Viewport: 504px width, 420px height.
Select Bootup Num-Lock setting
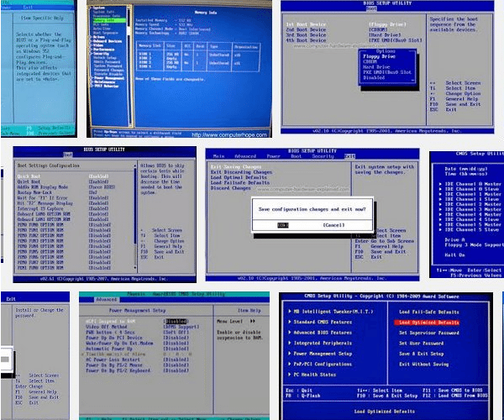pos(34,192)
